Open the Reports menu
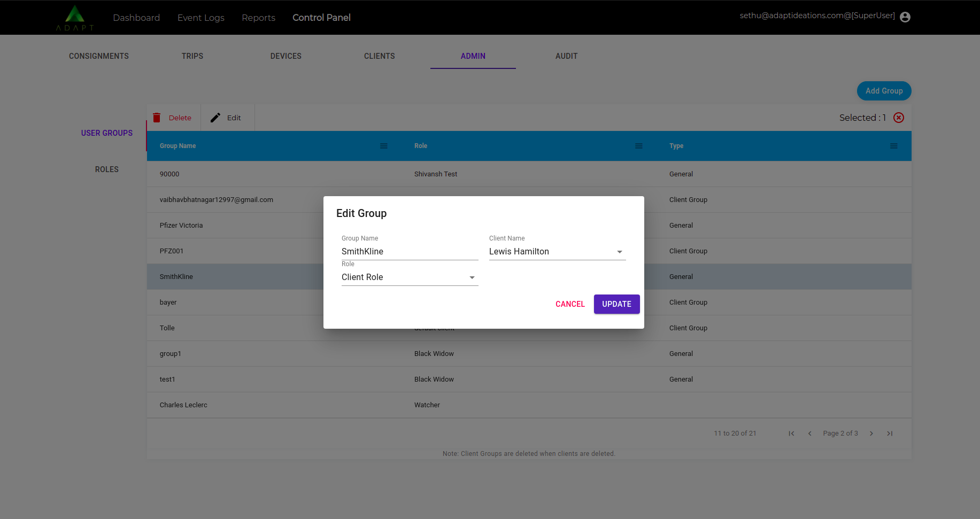 tap(258, 18)
